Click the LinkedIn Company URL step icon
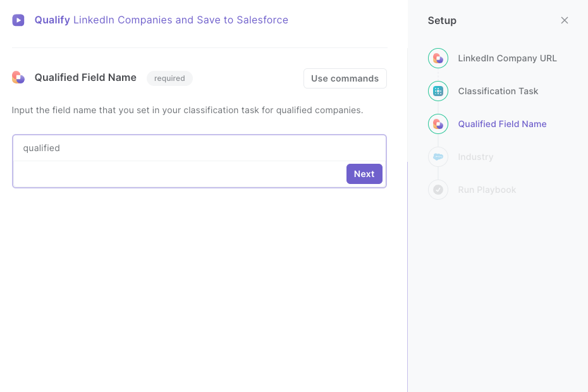Image resolution: width=588 pixels, height=392 pixels. point(438,58)
